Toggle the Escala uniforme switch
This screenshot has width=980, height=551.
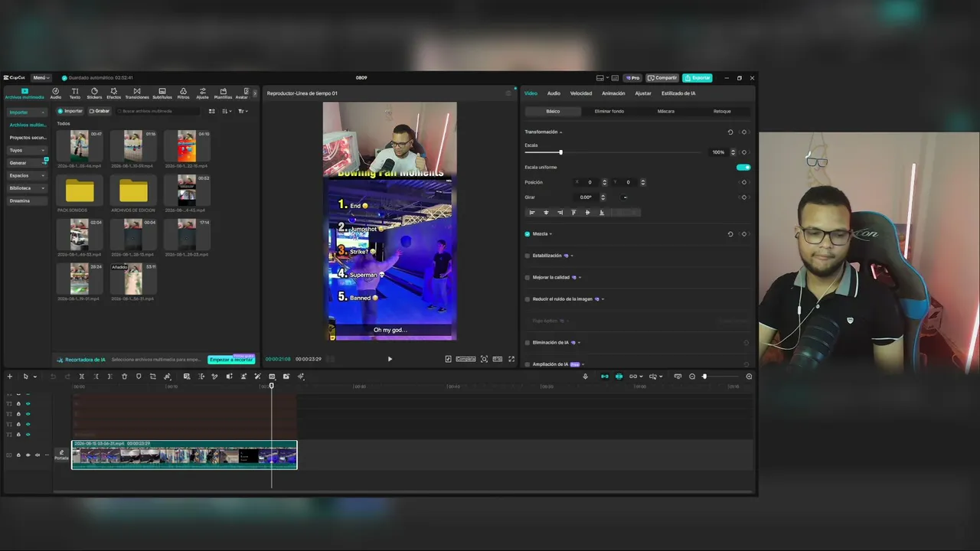[743, 167]
